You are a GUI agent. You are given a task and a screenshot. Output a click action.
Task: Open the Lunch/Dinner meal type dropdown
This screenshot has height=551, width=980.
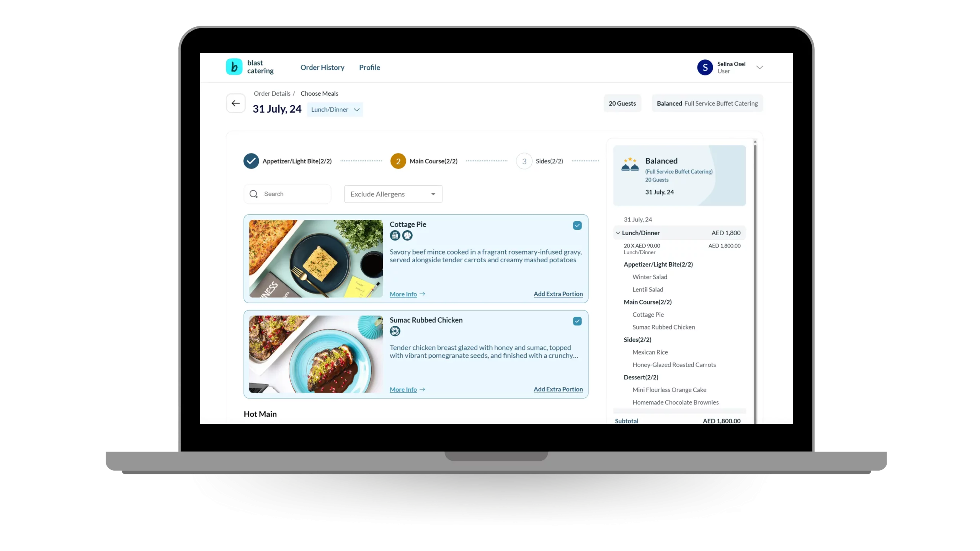[335, 109]
